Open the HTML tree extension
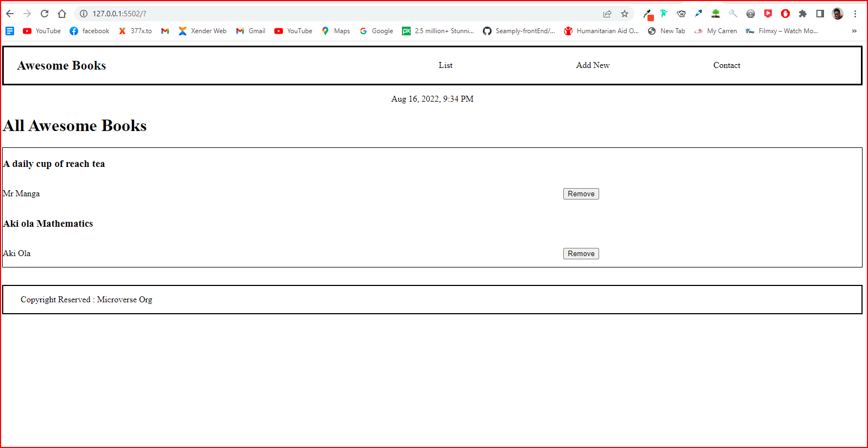This screenshot has width=868, height=448. 716,14
